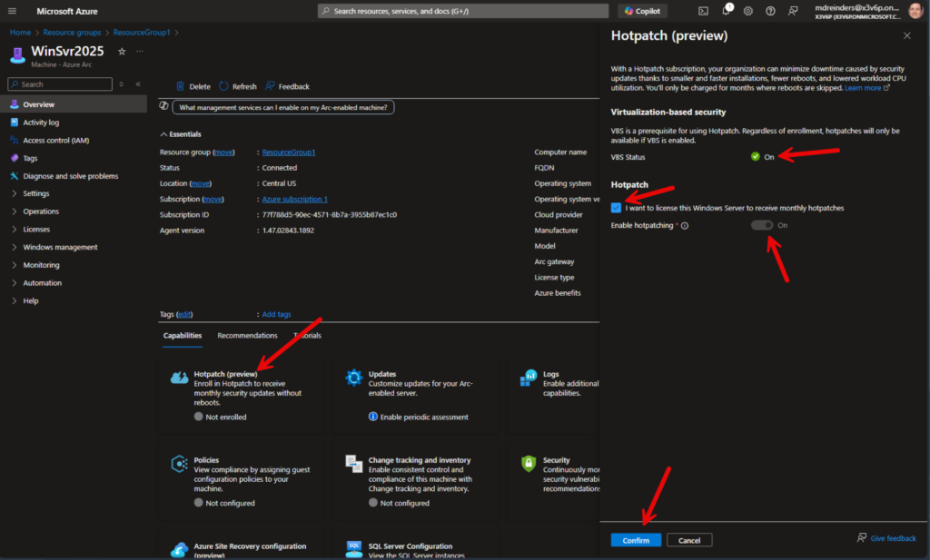Image resolution: width=930 pixels, height=560 pixels.
Task: Click the Confirm button
Action: (636, 540)
